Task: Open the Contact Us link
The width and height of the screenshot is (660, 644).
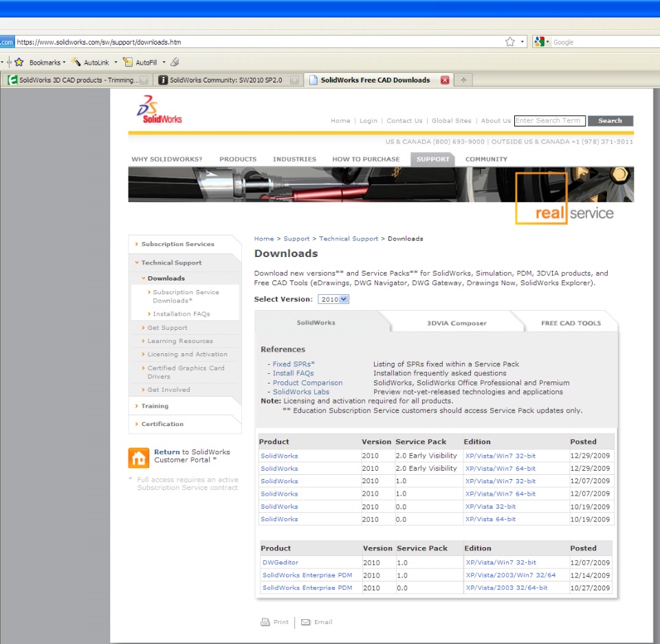Action: 404,121
